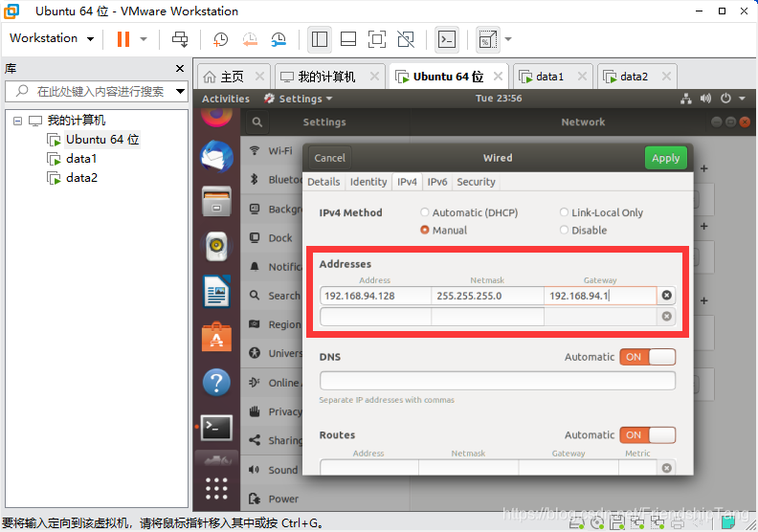
Task: Take a snapshot of the virtual machine
Action: click(x=220, y=39)
